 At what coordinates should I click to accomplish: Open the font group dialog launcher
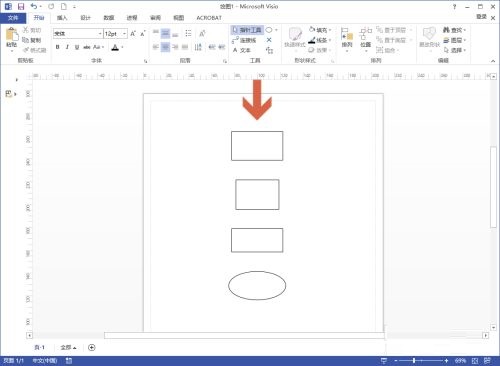tap(145, 61)
